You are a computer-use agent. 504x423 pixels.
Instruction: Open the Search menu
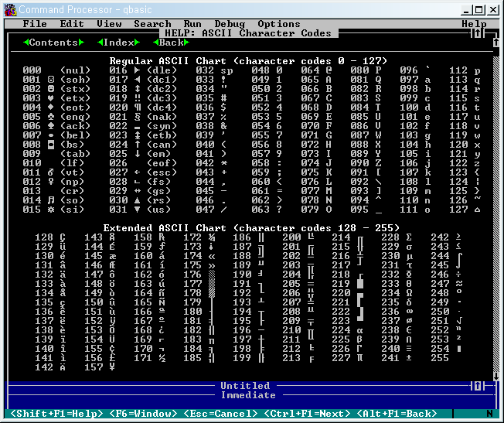[x=152, y=24]
